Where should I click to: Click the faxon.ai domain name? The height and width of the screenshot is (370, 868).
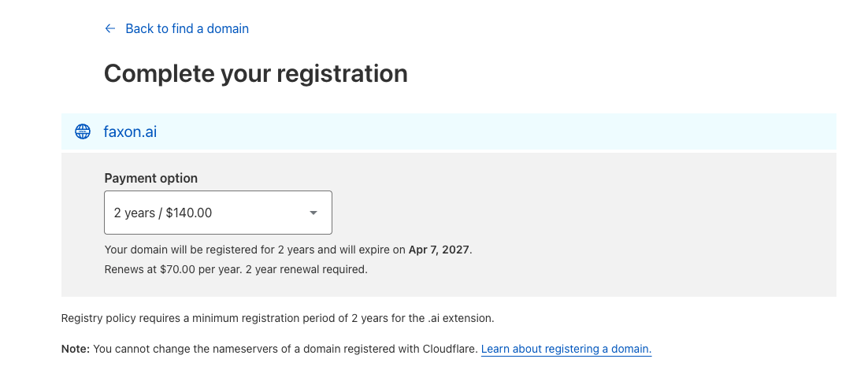pyautogui.click(x=130, y=131)
